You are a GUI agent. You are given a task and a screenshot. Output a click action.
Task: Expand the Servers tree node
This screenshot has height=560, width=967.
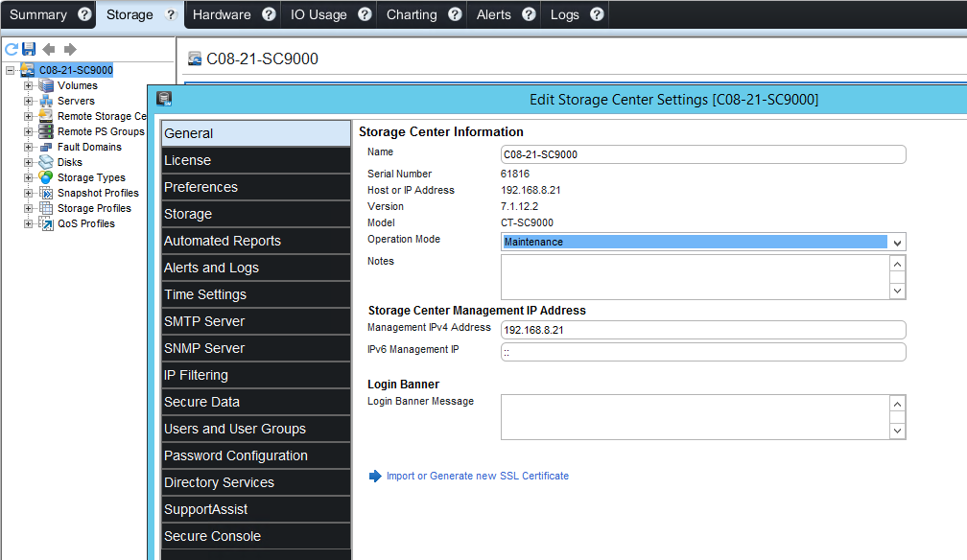(x=29, y=101)
